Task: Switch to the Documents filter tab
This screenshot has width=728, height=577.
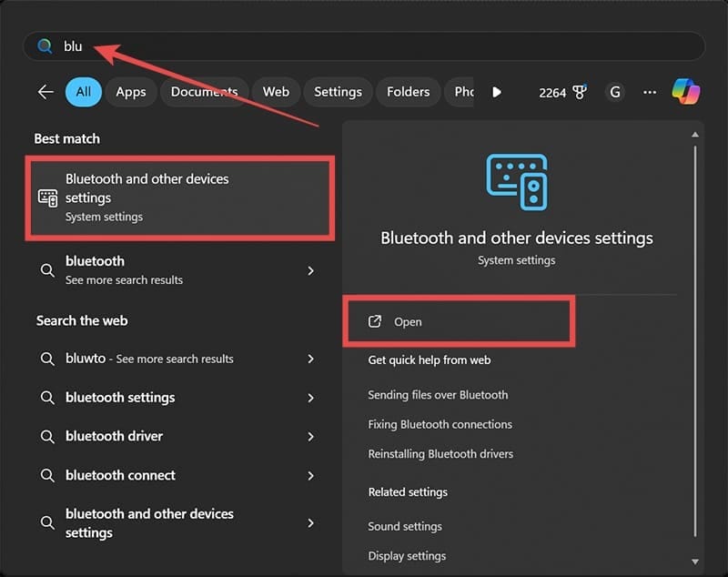Action: tap(204, 92)
